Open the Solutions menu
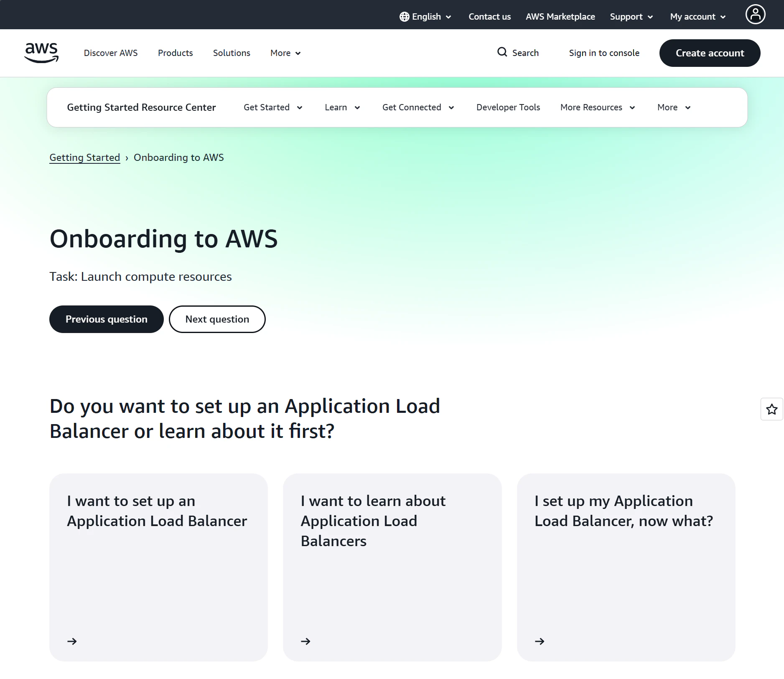The height and width of the screenshot is (679, 784). click(232, 53)
